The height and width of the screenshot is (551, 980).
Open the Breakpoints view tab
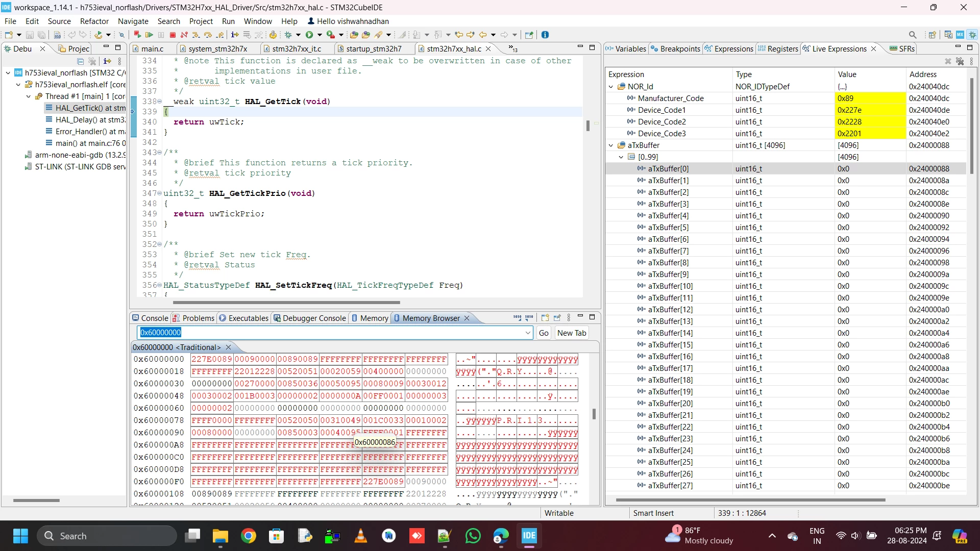click(675, 49)
